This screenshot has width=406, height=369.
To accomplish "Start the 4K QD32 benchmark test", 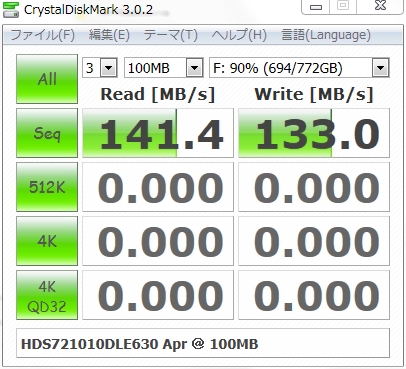I will 47,295.
